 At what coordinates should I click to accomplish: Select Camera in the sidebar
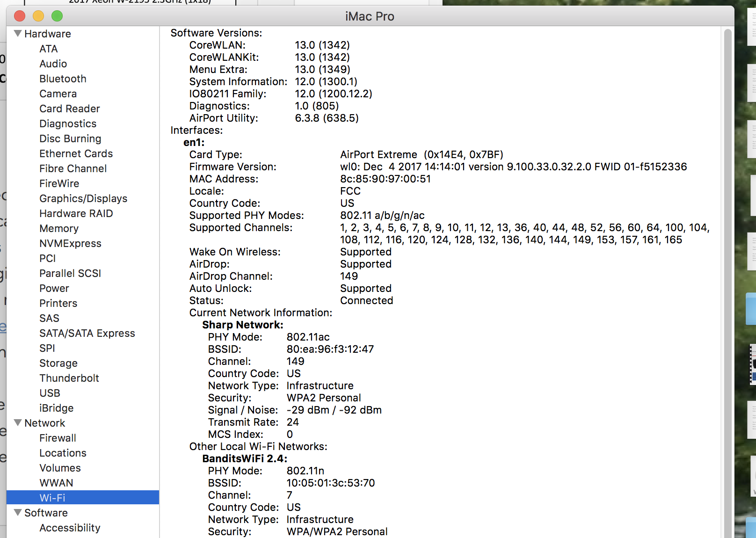tap(58, 94)
